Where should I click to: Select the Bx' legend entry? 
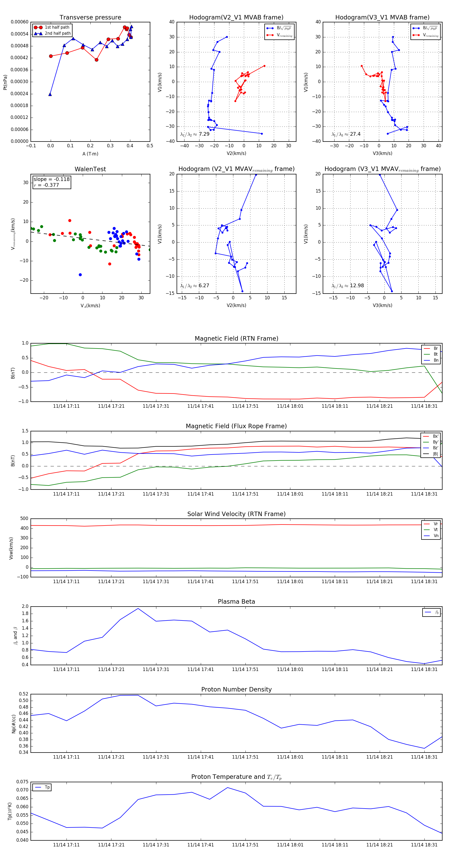click(431, 436)
